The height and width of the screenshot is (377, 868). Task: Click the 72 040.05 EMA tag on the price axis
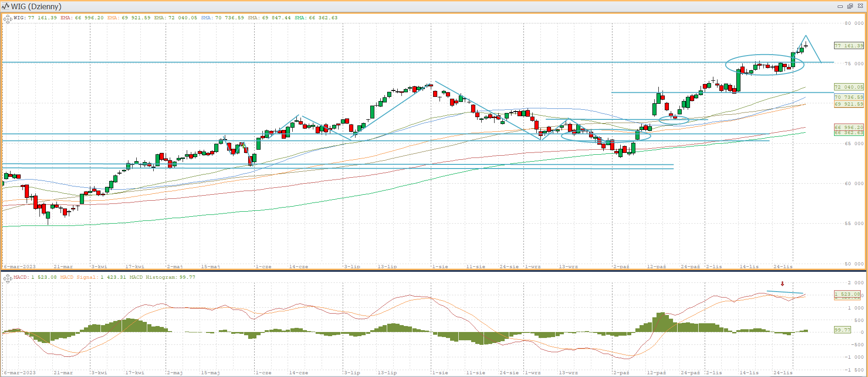[848, 87]
